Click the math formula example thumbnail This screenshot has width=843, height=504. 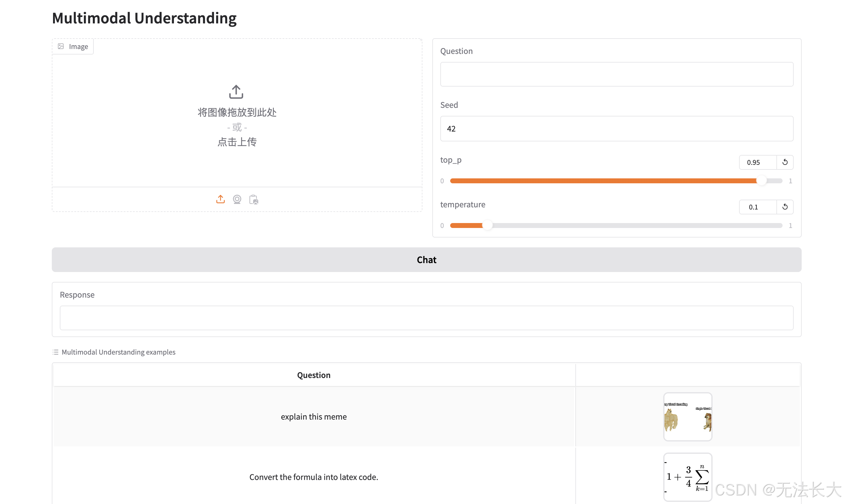[x=687, y=477]
